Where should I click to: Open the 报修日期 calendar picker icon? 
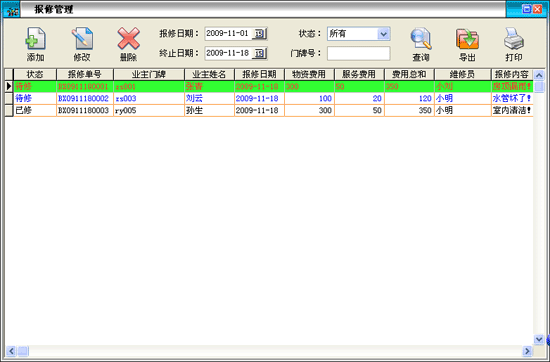pyautogui.click(x=260, y=34)
